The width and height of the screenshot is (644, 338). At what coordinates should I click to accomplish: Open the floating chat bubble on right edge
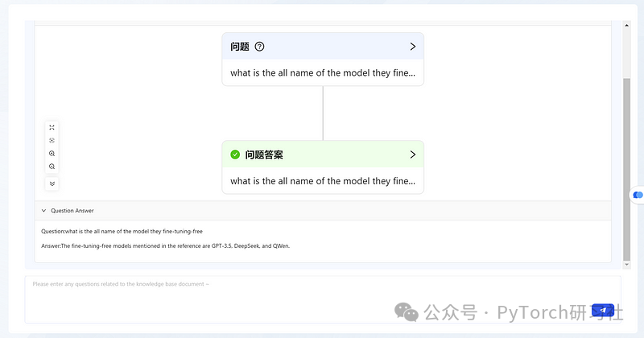[x=638, y=195]
